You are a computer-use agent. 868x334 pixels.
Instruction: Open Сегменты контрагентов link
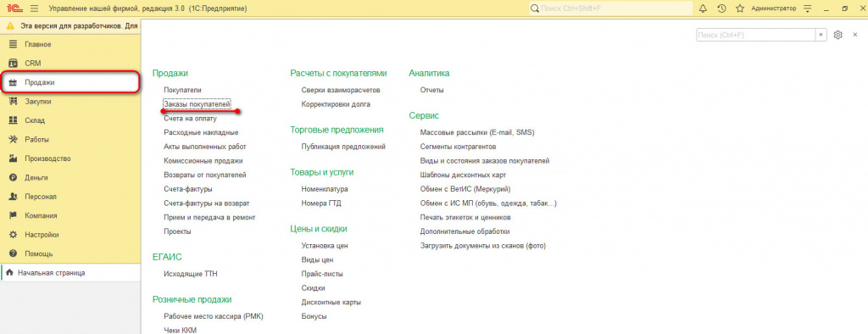pyautogui.click(x=459, y=147)
